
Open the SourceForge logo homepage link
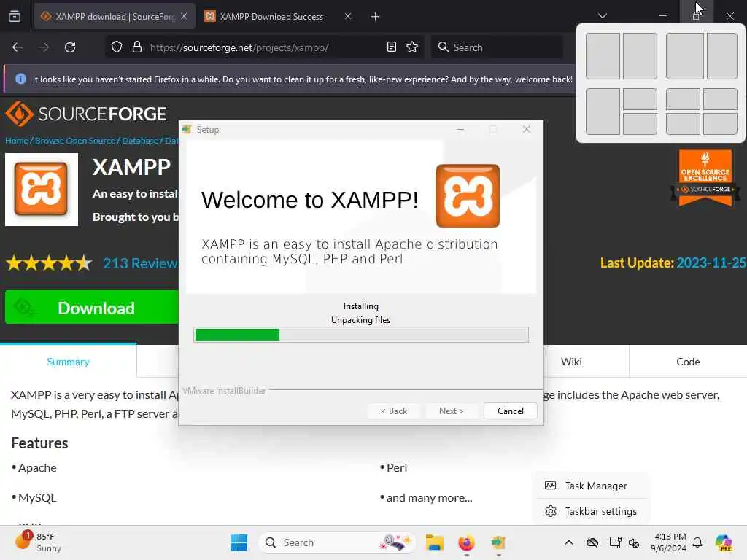coord(86,114)
